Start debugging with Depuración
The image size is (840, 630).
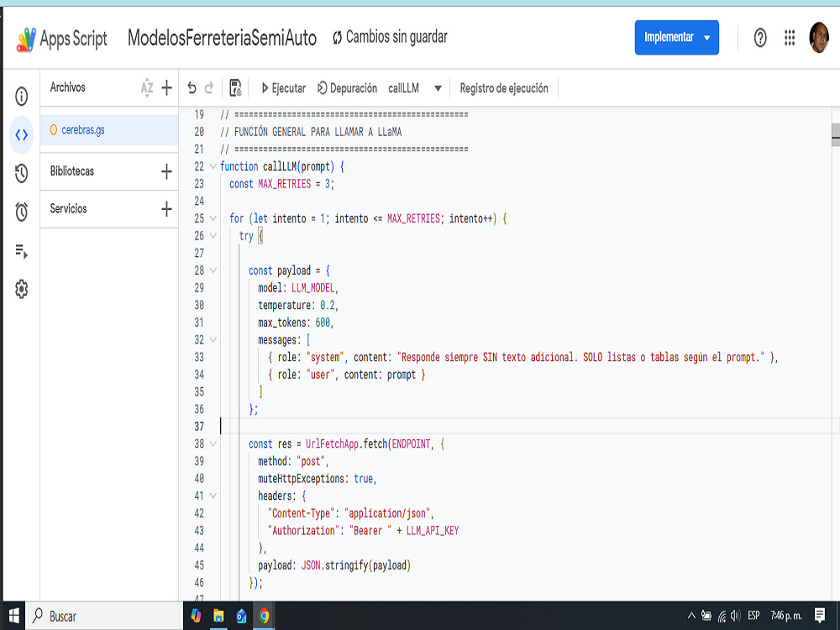coord(347,88)
